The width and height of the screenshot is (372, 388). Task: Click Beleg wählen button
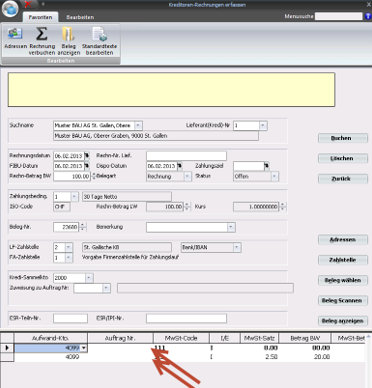tap(343, 280)
